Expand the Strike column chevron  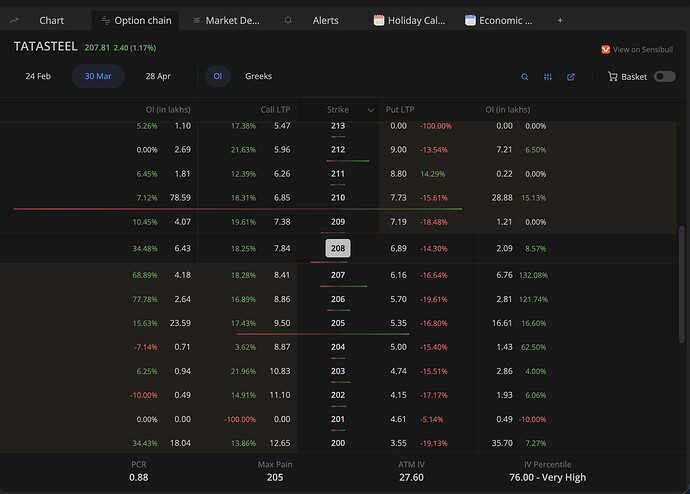371,109
